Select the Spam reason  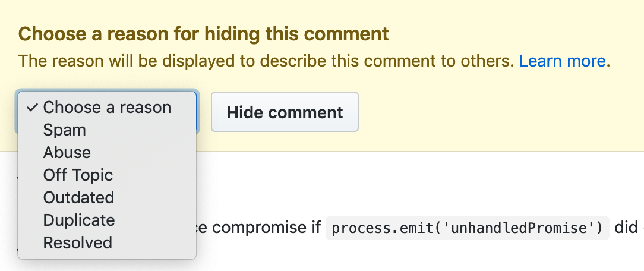pos(65,130)
